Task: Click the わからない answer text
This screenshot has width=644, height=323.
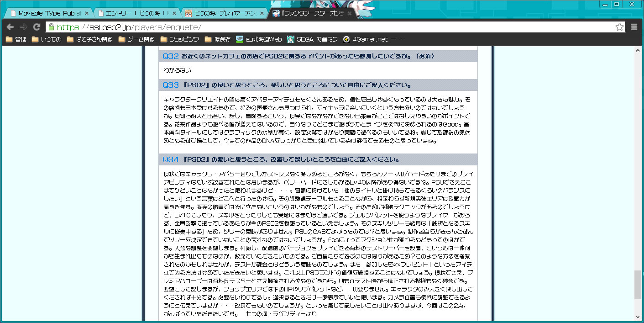Action: [177, 70]
